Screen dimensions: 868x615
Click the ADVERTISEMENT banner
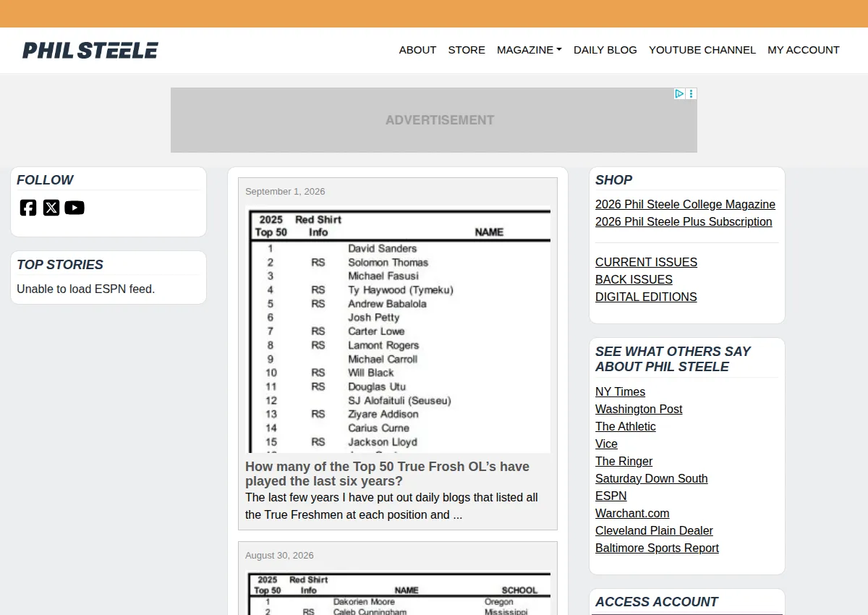coord(434,120)
